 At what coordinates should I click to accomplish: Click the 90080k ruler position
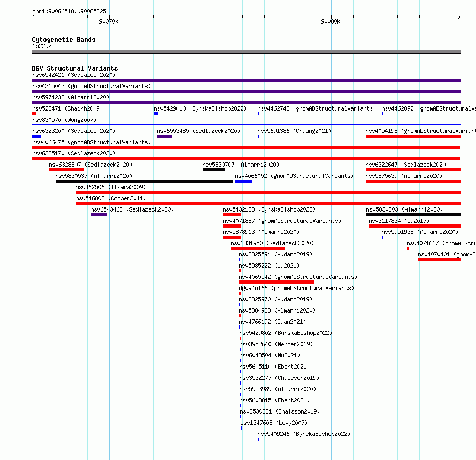coord(331,21)
